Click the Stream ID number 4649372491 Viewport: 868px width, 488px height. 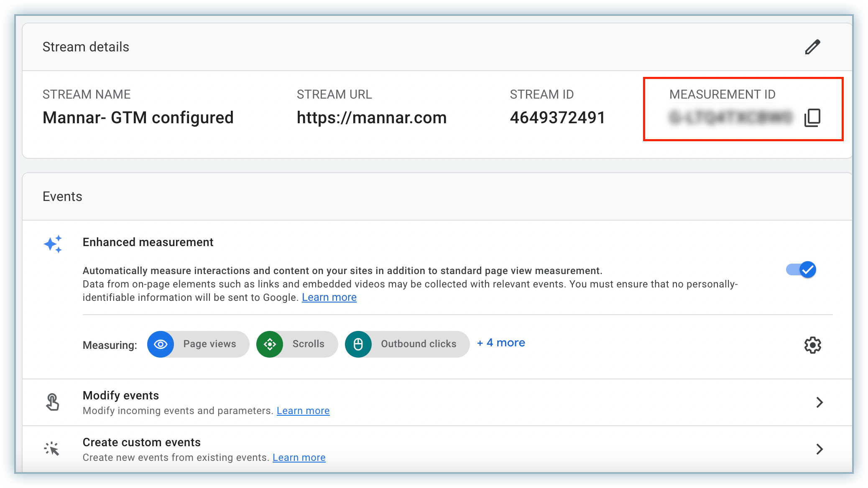[x=557, y=118]
